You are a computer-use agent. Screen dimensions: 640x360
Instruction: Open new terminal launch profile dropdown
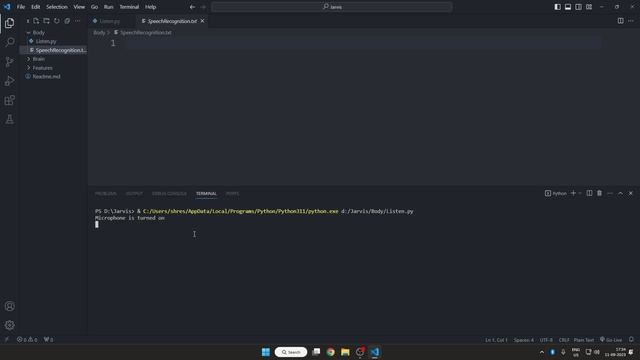580,193
